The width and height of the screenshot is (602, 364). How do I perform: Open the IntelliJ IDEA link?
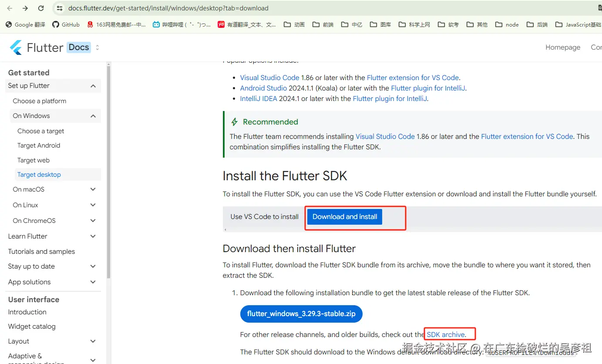(259, 98)
